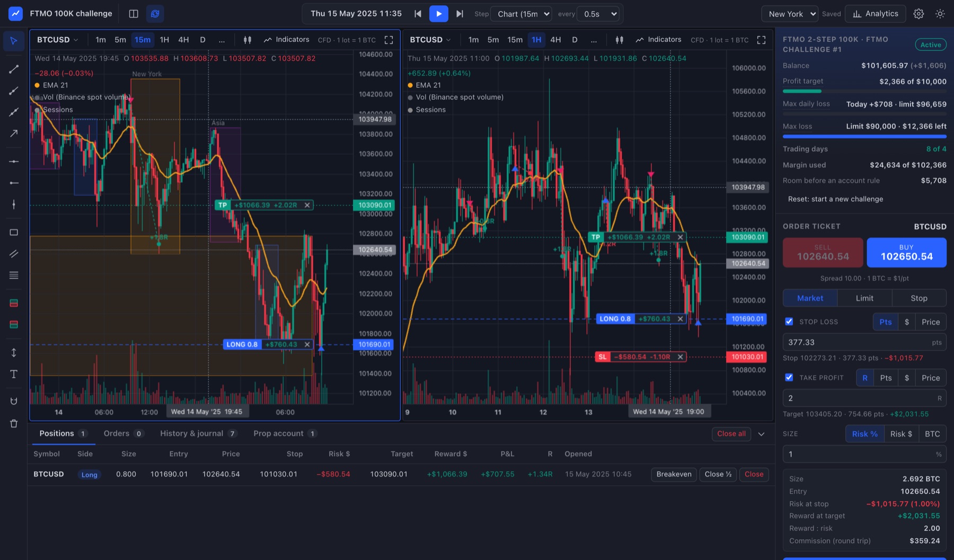Click the play replay button

pyautogui.click(x=439, y=14)
